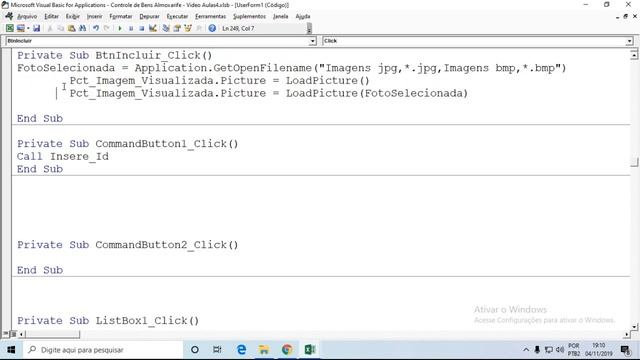Click the VBA control-menu icon left of Arquivo

tap(9, 16)
